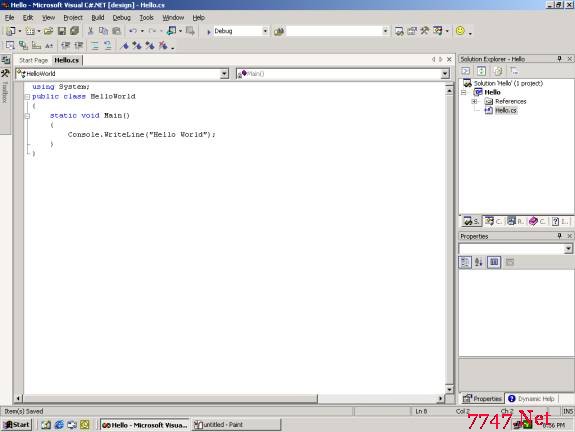Image resolution: width=575 pixels, height=432 pixels.
Task: Toggle the Properties grid button in Properties panel
Action: [x=494, y=262]
